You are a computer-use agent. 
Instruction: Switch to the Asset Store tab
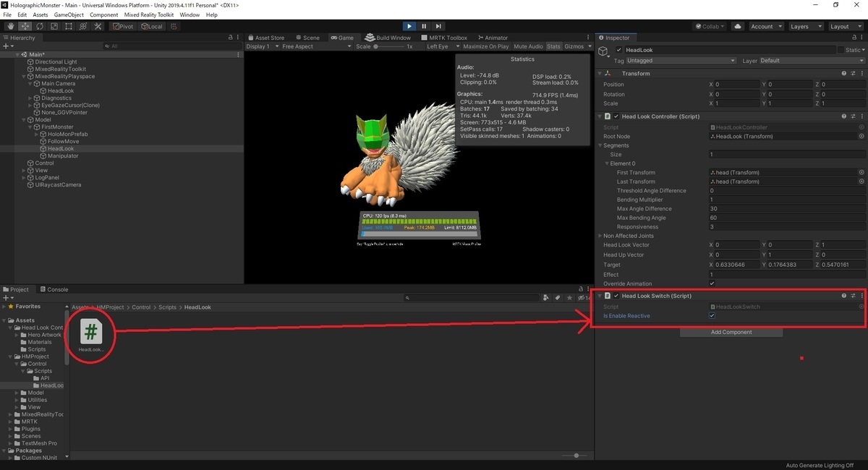tap(266, 38)
